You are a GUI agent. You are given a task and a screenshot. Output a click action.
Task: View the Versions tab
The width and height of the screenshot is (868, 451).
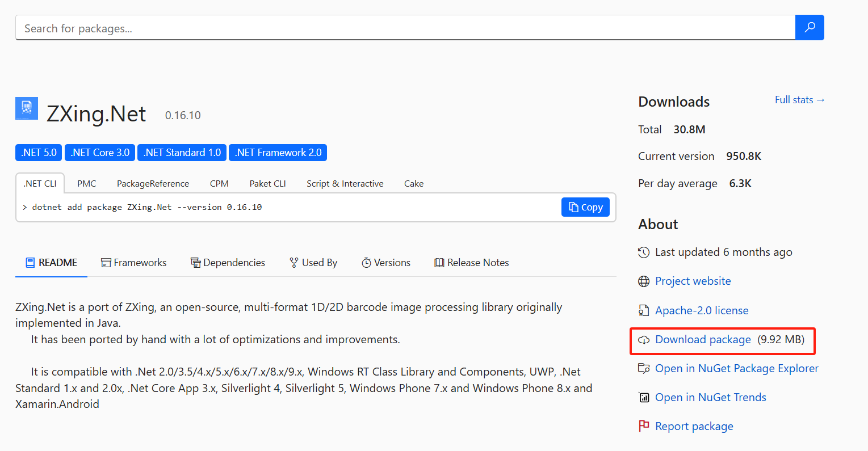pyautogui.click(x=386, y=263)
